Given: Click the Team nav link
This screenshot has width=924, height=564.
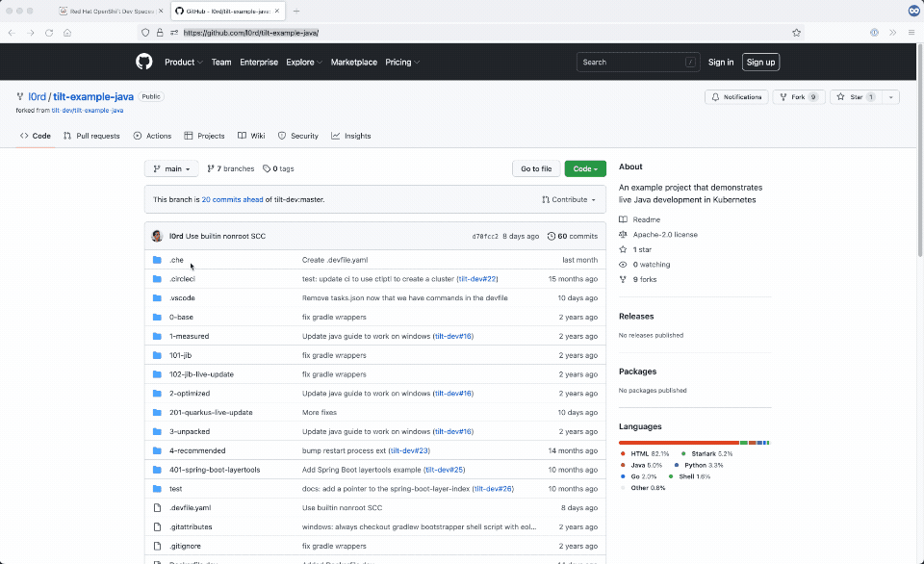Looking at the screenshot, I should click(x=221, y=62).
